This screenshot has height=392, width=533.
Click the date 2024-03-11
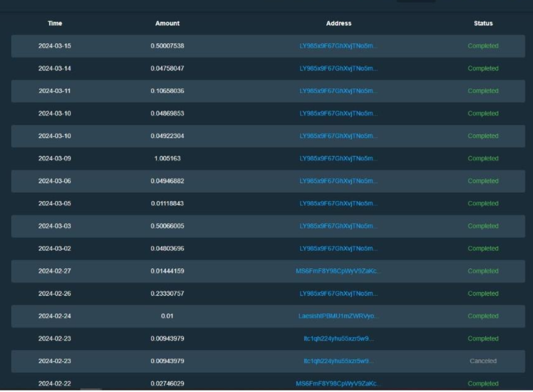tap(54, 91)
